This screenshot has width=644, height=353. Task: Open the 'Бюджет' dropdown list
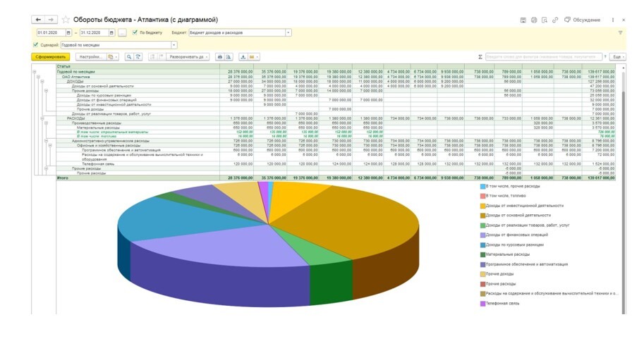(x=288, y=32)
